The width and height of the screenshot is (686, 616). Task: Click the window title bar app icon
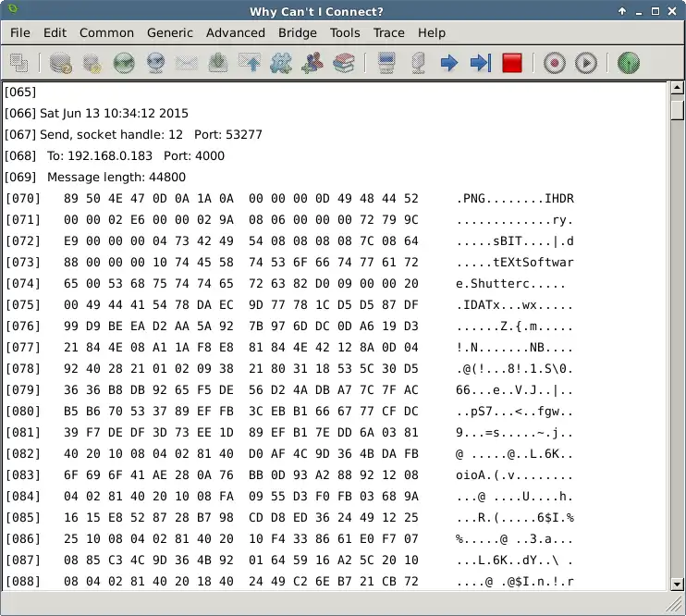[13, 8]
